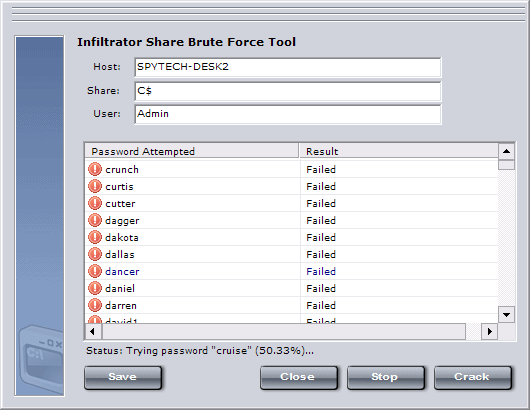Click the Crack button
This screenshot has height=410, width=530.
473,377
